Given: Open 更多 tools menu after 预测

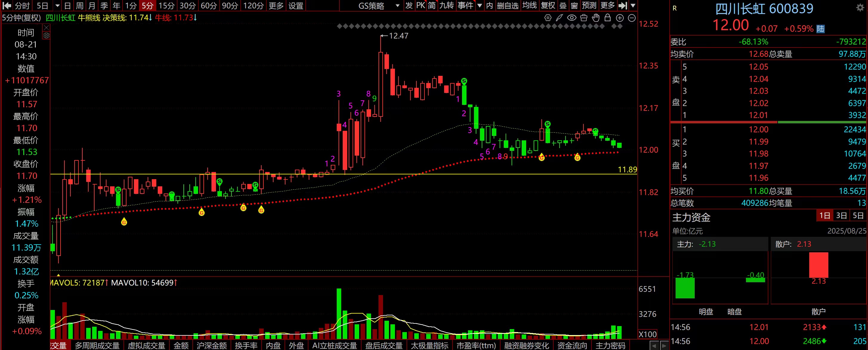Looking at the screenshot, I should 608,5.
